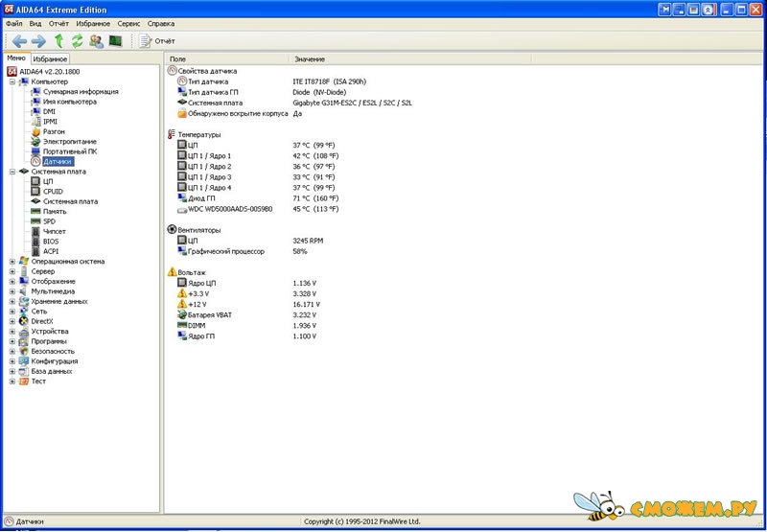Screen dimensions: 767x532
Task: Expand the Безопасность node
Action: [x=12, y=351]
